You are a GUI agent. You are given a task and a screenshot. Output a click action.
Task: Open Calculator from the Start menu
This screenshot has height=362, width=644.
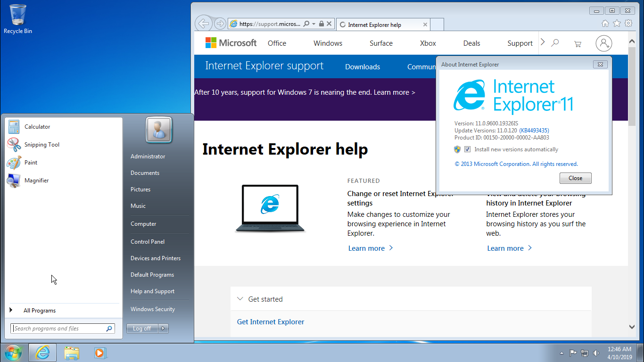tap(37, 127)
